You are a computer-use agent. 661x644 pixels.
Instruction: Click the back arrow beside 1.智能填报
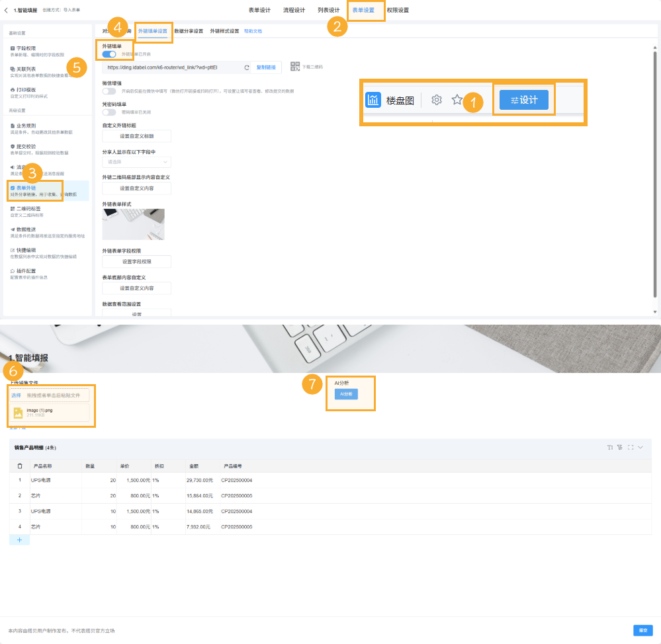[x=7, y=11]
